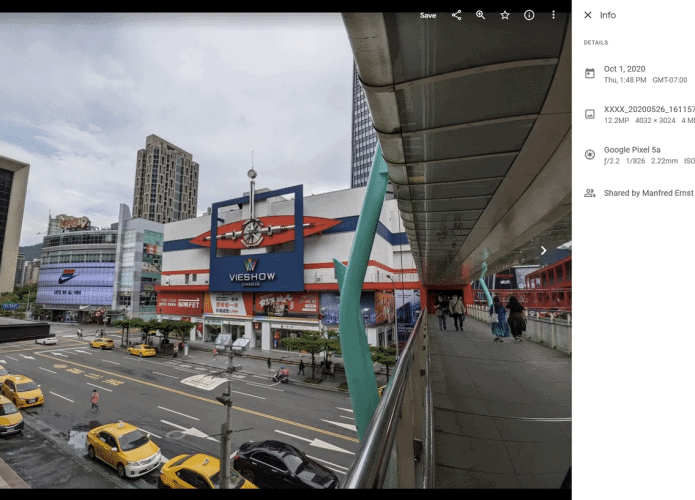
Task: Click the 12.2MP resolution value
Action: (616, 121)
